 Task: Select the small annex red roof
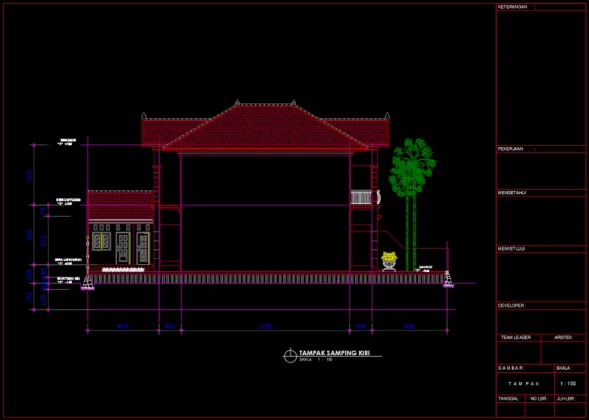pyautogui.click(x=121, y=205)
